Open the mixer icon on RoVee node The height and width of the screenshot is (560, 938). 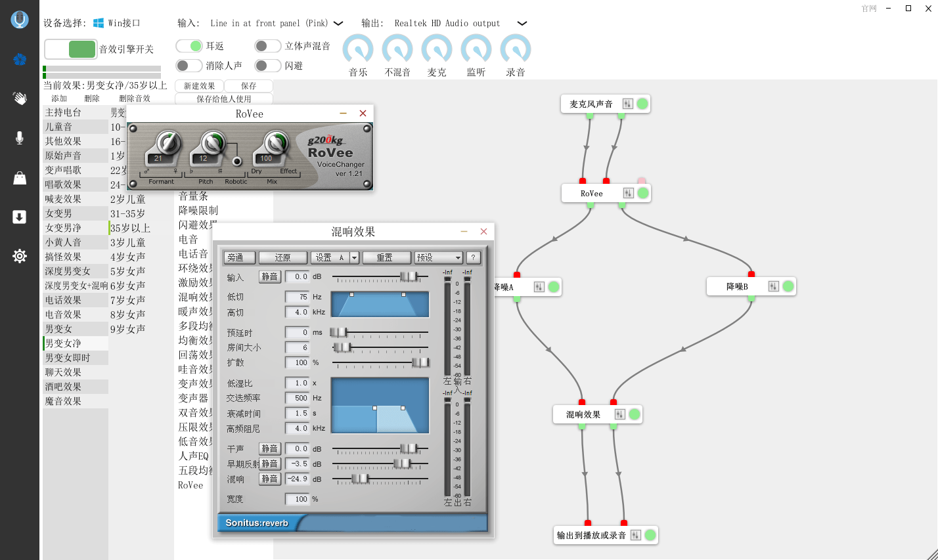point(628,193)
